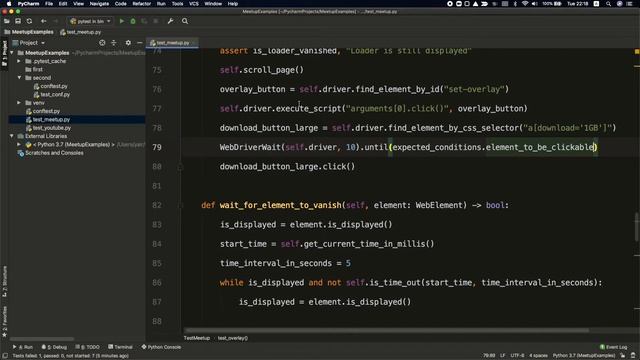Switch to the test_meetup.py editor tab
Viewport: 640px width, 360px height.
(x=172, y=42)
